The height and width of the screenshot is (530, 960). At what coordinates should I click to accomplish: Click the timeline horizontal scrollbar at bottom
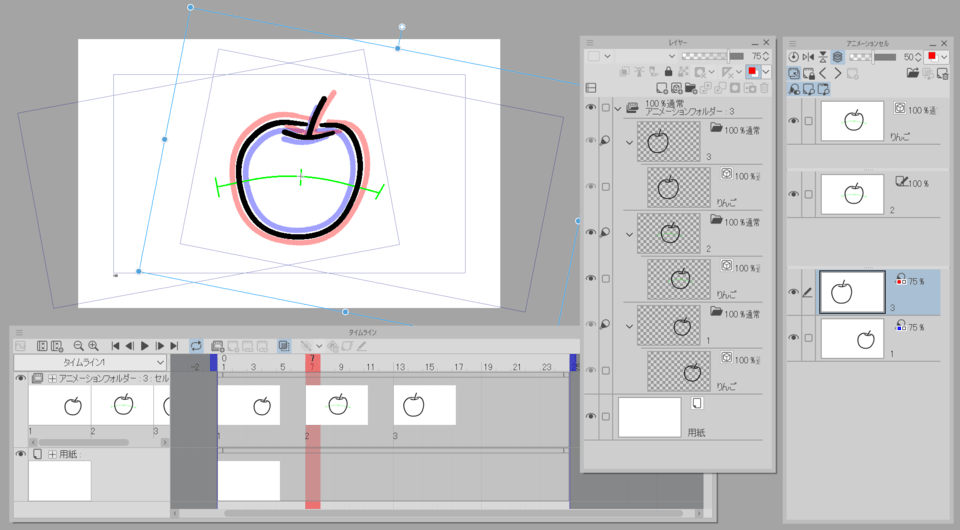pyautogui.click(x=453, y=513)
